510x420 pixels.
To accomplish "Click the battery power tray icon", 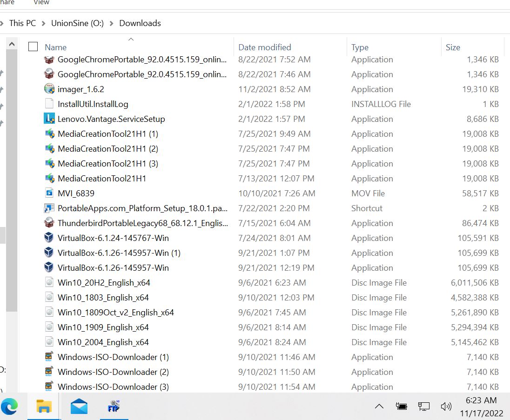I will point(402,407).
